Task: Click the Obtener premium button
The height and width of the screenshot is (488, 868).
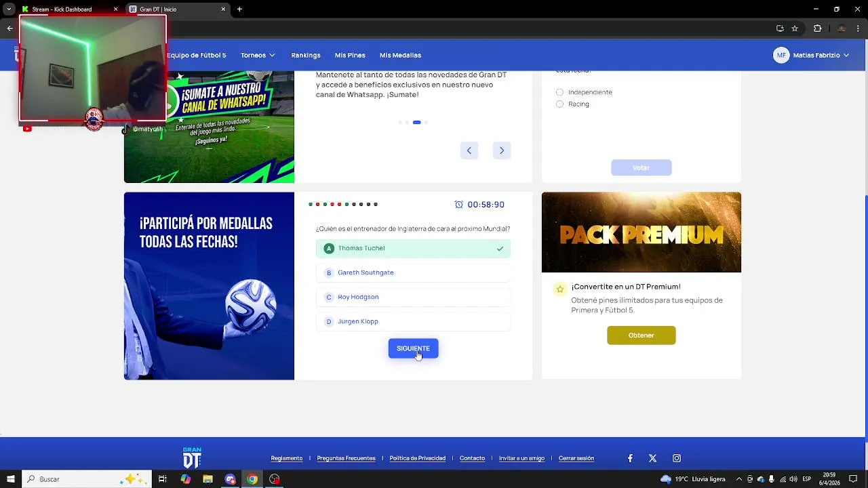Action: [x=641, y=335]
